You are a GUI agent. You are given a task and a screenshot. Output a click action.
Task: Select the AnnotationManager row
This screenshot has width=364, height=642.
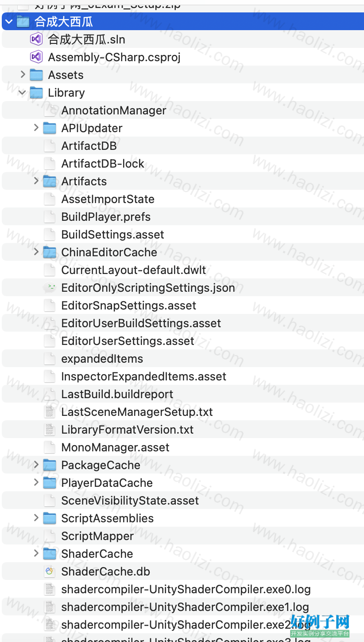[x=182, y=110]
